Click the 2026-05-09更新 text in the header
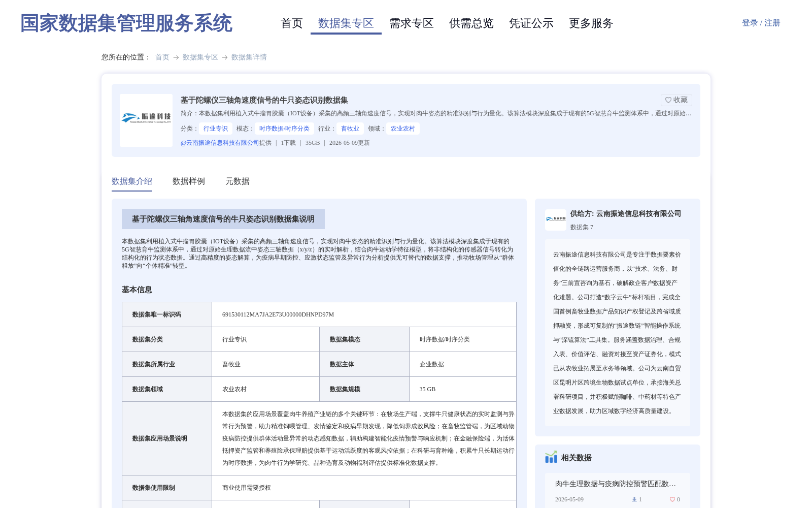Viewport: 812px width, 508px height. 350,143
